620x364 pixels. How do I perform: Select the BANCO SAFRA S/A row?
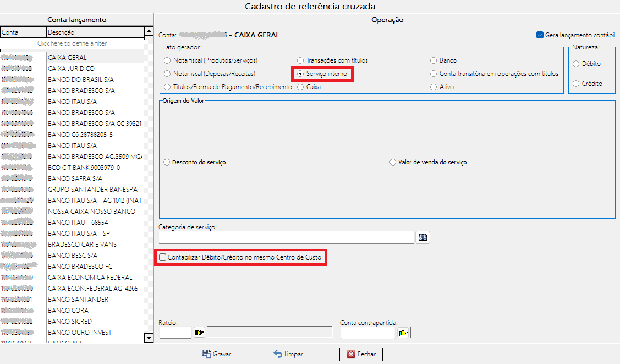point(72,179)
